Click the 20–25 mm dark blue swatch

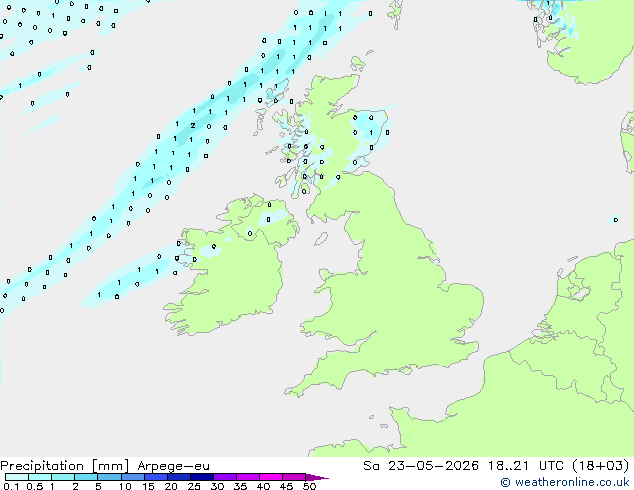tap(178, 477)
